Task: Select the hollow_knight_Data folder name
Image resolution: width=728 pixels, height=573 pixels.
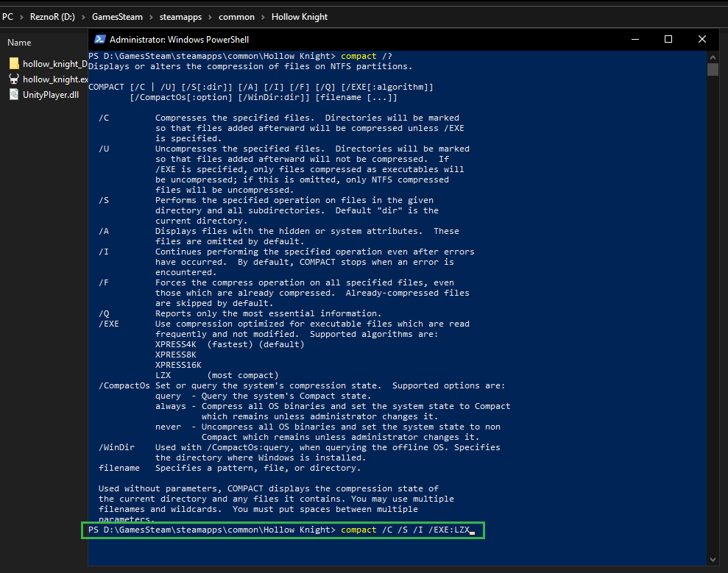Action: tap(54, 64)
